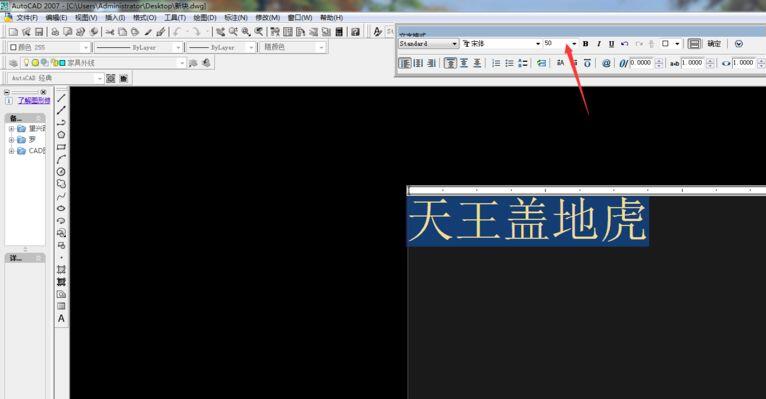Expand the CAD folder tree node
The height and width of the screenshot is (399, 766).
[x=11, y=151]
